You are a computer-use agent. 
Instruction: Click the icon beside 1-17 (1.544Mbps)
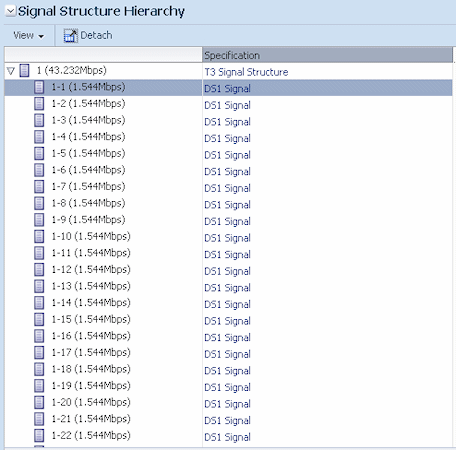(39, 353)
